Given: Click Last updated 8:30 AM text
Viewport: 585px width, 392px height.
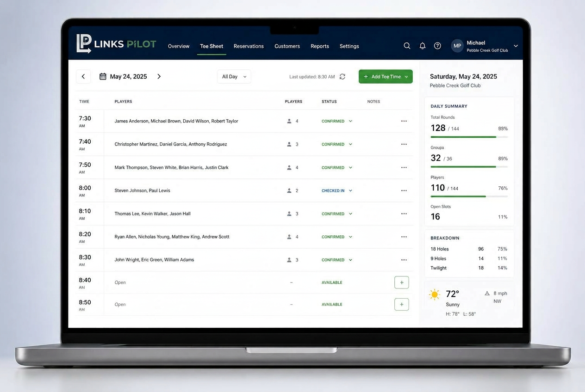Looking at the screenshot, I should [x=312, y=77].
